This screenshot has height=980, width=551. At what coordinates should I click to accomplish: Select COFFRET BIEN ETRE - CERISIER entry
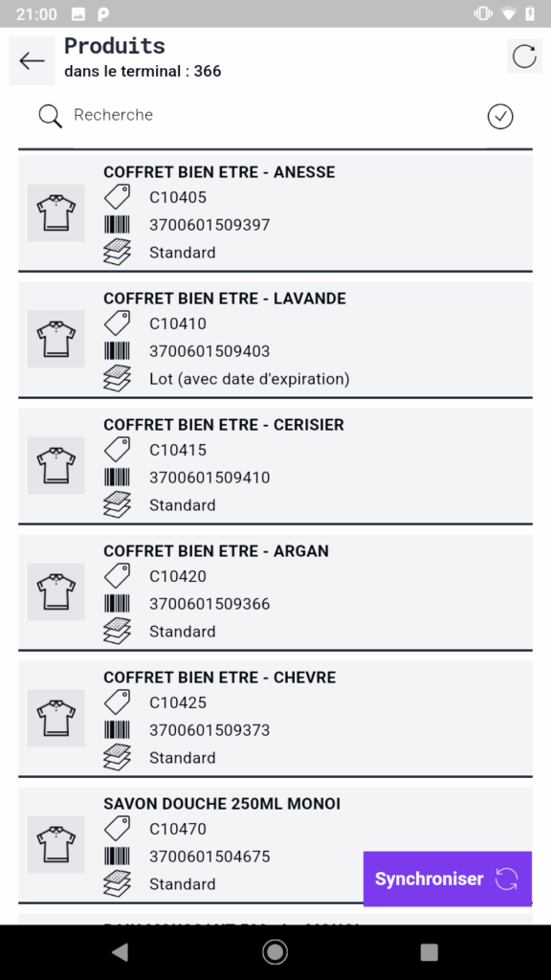click(x=275, y=466)
